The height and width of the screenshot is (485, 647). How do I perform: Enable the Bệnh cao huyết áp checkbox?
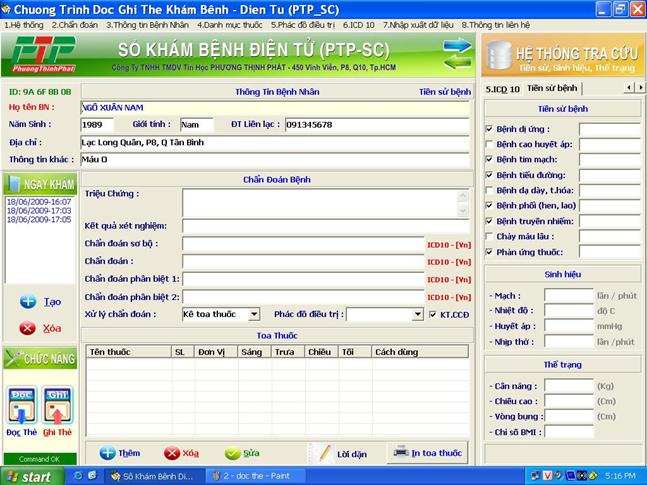point(489,144)
